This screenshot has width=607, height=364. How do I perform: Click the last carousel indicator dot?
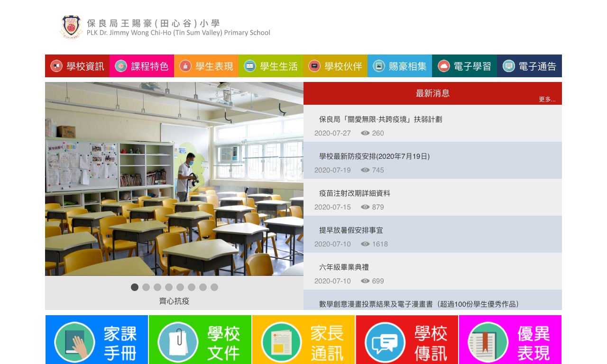click(214, 287)
